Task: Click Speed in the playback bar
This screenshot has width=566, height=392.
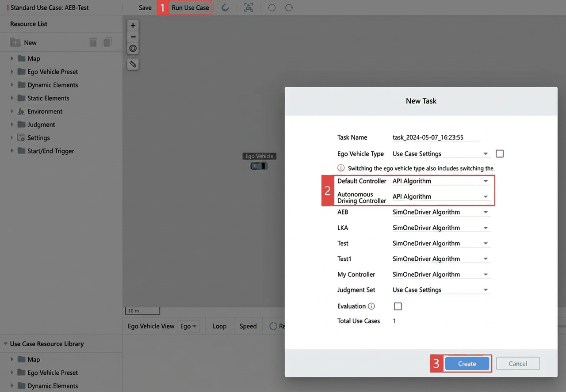Action: [x=248, y=326]
